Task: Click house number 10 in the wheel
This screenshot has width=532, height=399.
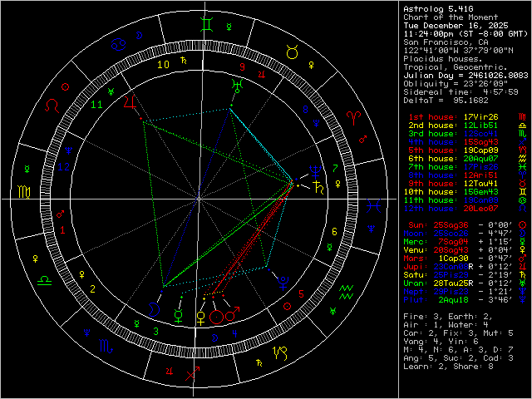Action: [x=164, y=65]
